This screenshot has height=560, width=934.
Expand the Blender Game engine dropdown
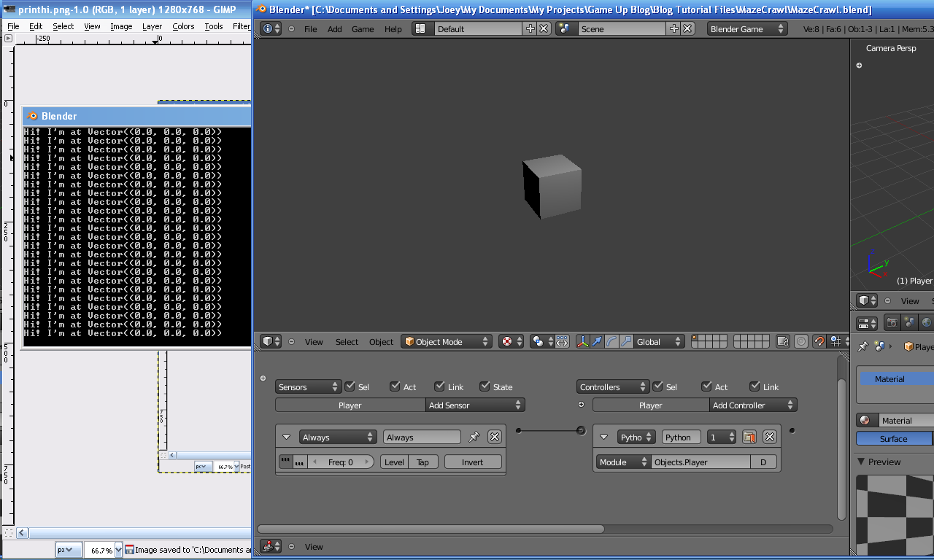(x=746, y=29)
